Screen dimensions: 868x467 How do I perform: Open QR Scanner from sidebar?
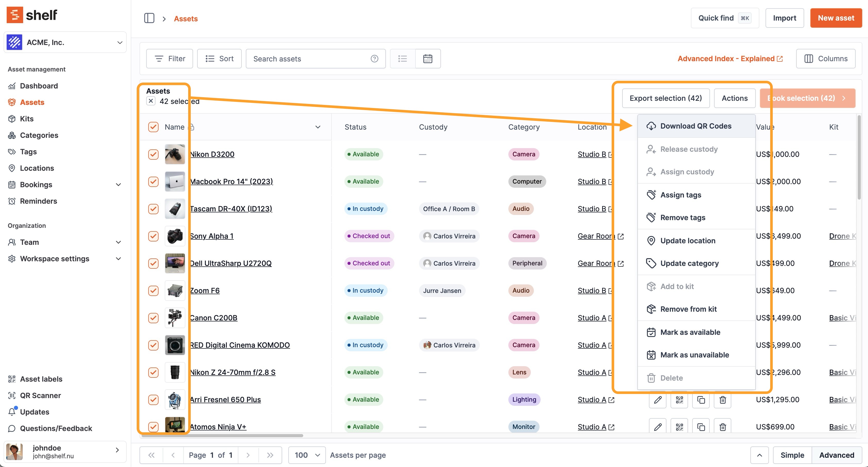coord(40,395)
